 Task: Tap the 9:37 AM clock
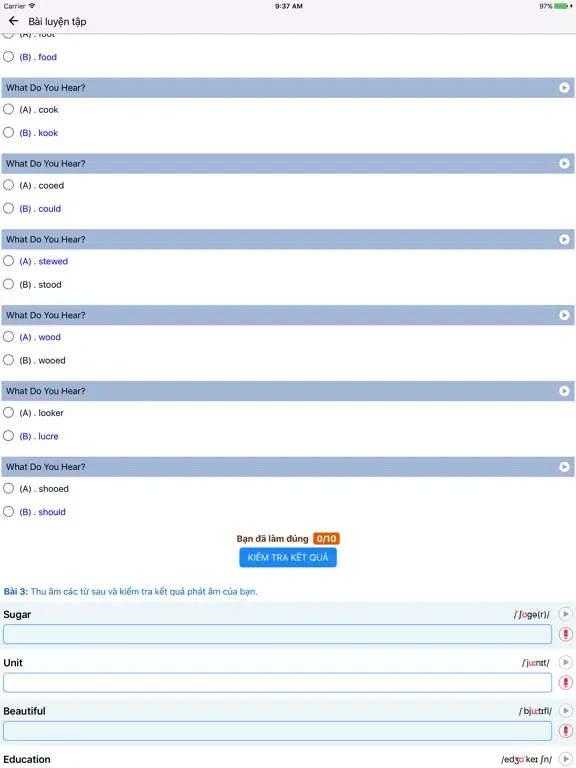pos(288,6)
